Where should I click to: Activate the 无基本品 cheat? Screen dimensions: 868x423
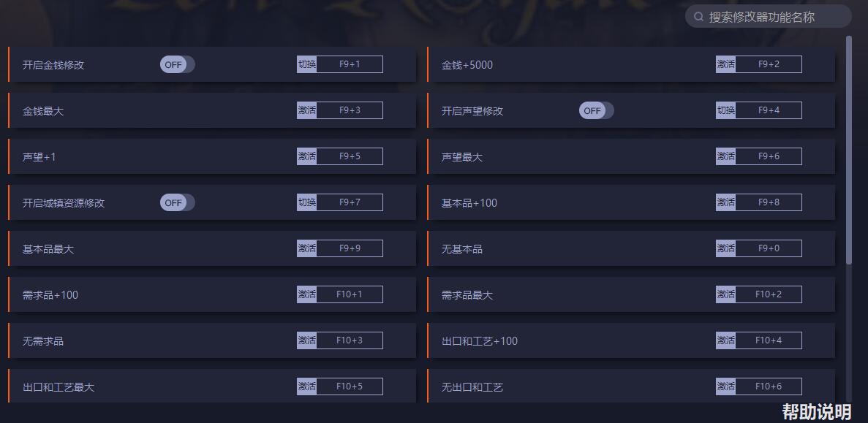pos(726,248)
